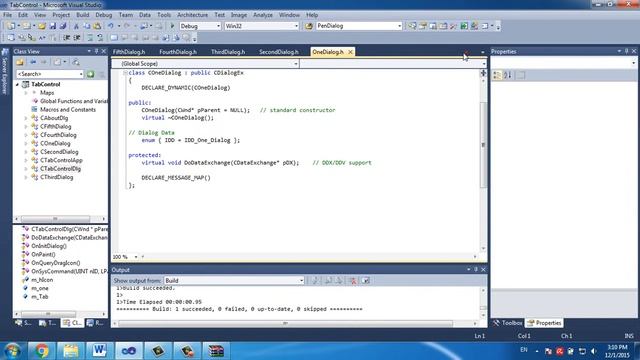Open the Visual Studio taskbar icon
Image resolution: width=640 pixels, height=360 pixels.
(129, 351)
